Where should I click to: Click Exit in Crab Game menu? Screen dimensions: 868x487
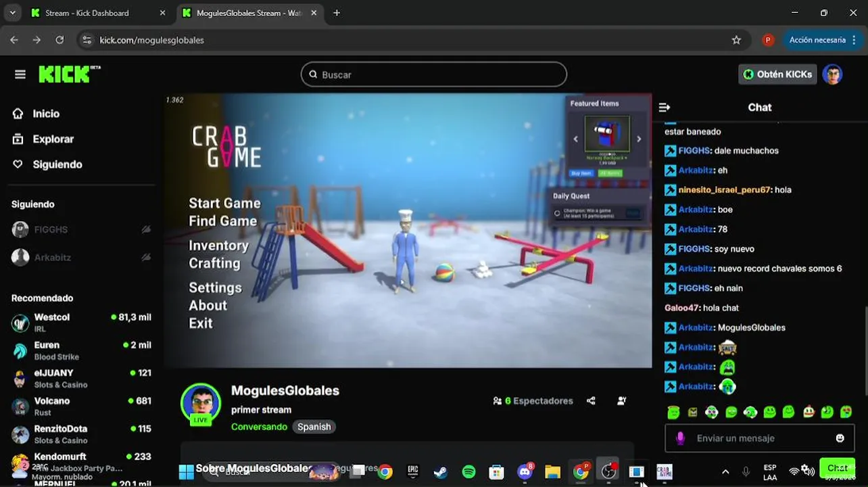[x=200, y=323]
